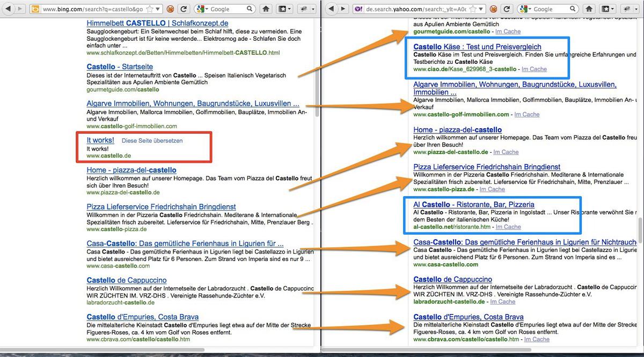Reload the Bing search results page
644x357 pixels.
[x=184, y=9]
